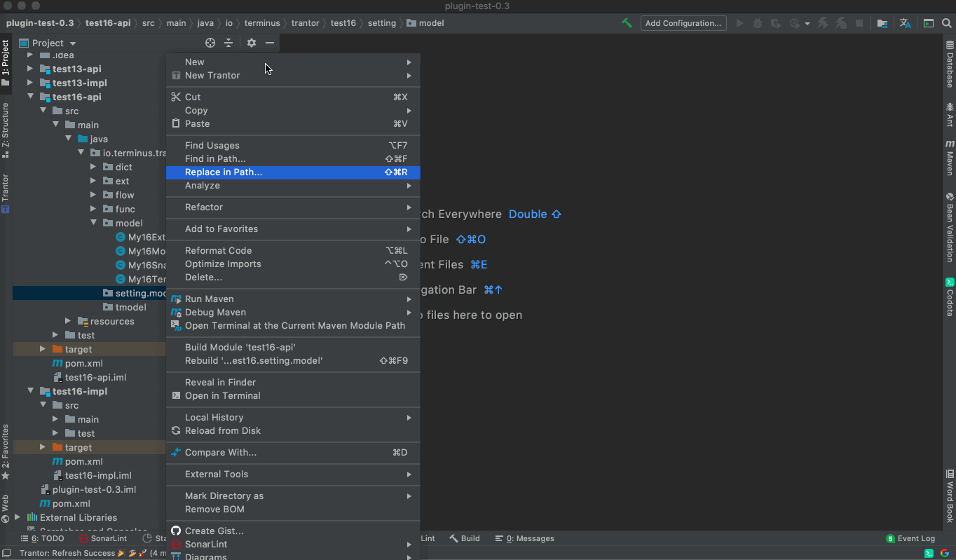Select Reload from Disk
This screenshot has width=956, height=560.
pyautogui.click(x=293, y=431)
